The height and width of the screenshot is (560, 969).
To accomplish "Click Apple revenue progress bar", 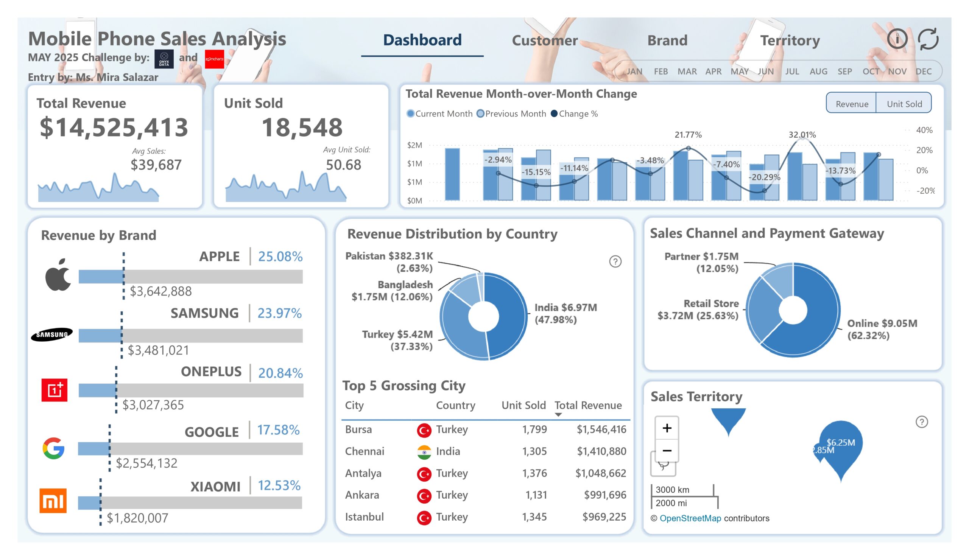I will pyautogui.click(x=190, y=277).
